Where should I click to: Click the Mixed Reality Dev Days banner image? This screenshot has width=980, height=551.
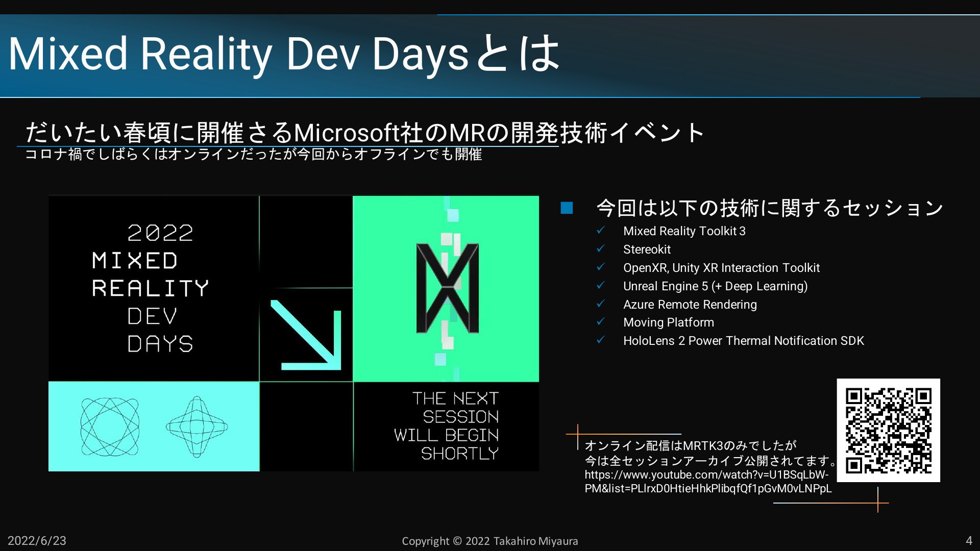tap(293, 333)
